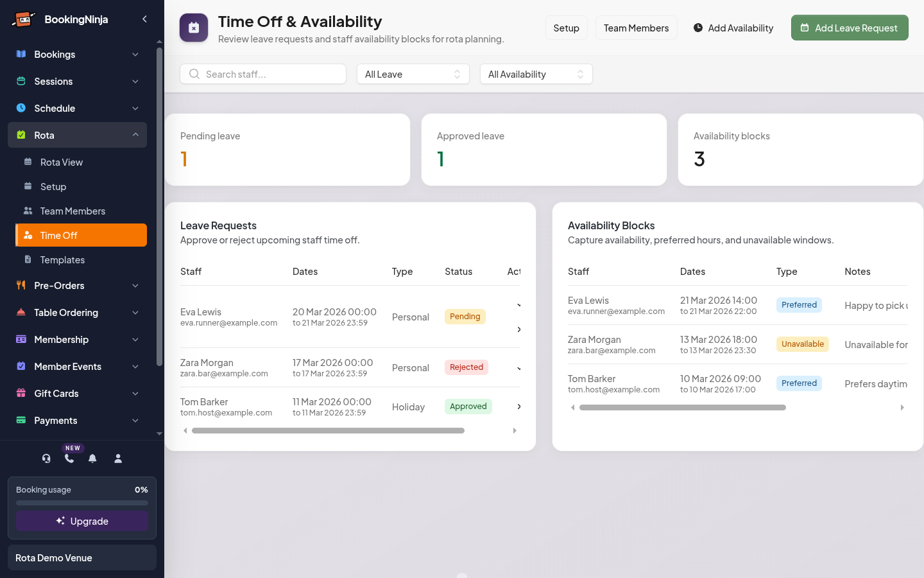Click the Team Members header button
924x578 pixels.
tap(636, 28)
